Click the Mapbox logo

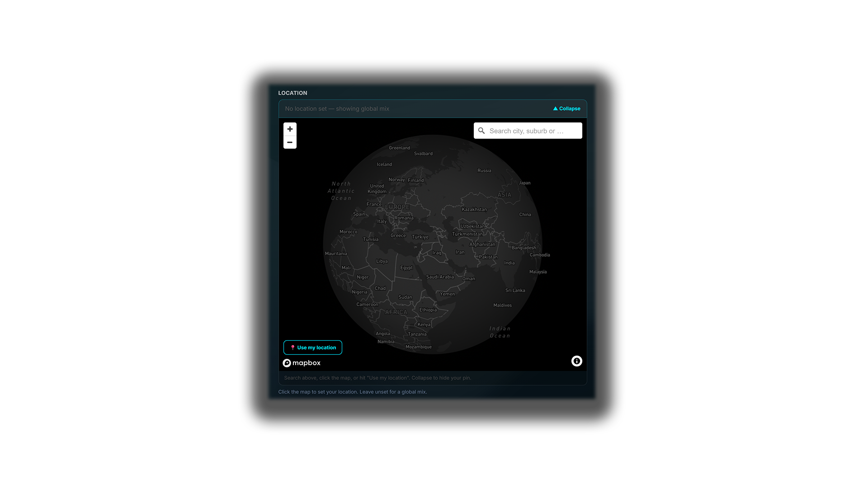(x=302, y=363)
